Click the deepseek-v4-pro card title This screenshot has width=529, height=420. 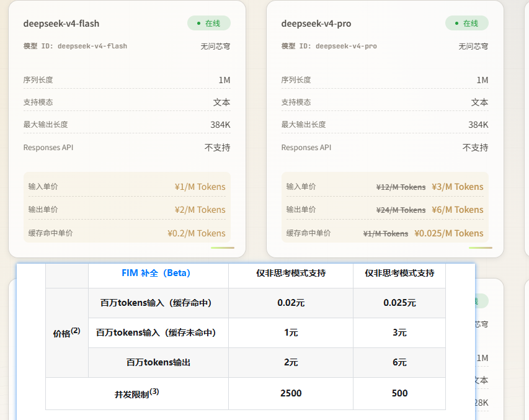click(316, 24)
